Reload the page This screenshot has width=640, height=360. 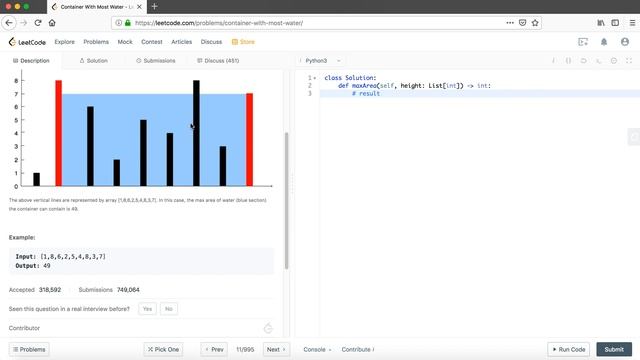click(38, 23)
